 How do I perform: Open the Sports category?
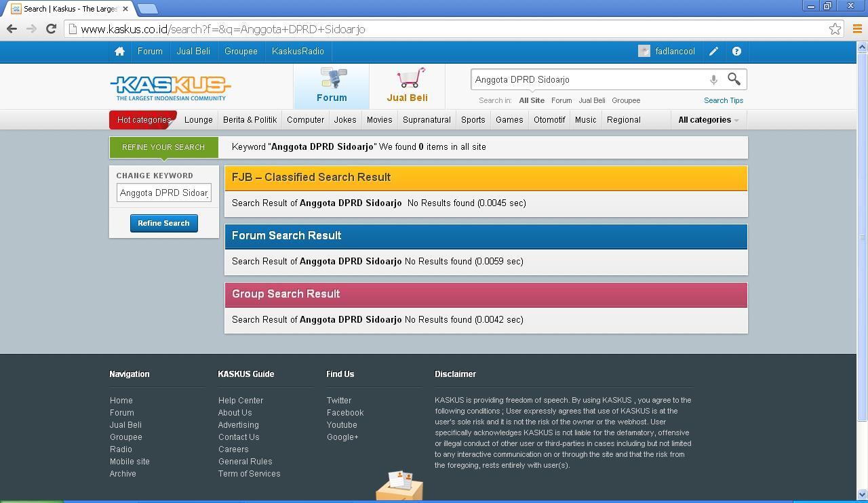[473, 120]
